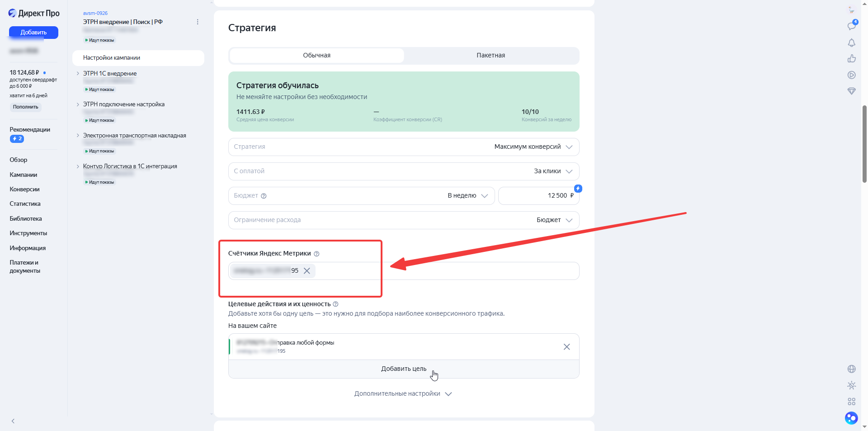
Task: Open the language globe icon
Action: tap(851, 369)
